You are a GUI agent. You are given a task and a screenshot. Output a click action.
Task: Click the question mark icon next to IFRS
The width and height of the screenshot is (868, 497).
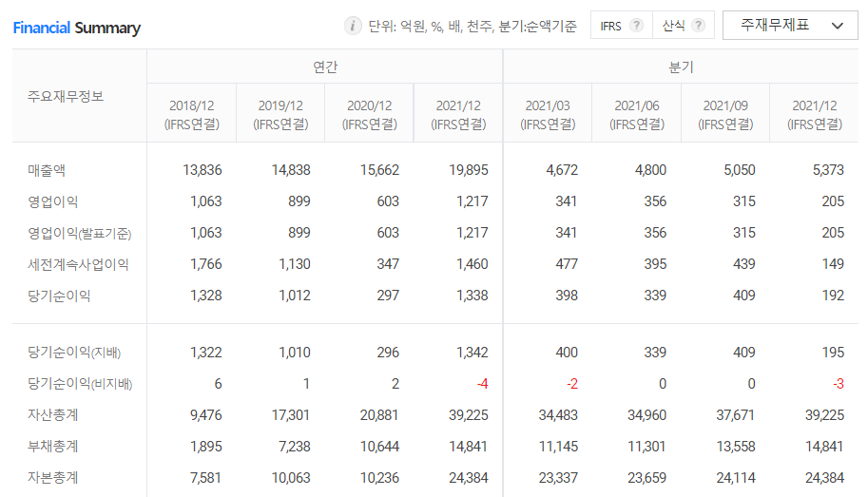(x=637, y=26)
